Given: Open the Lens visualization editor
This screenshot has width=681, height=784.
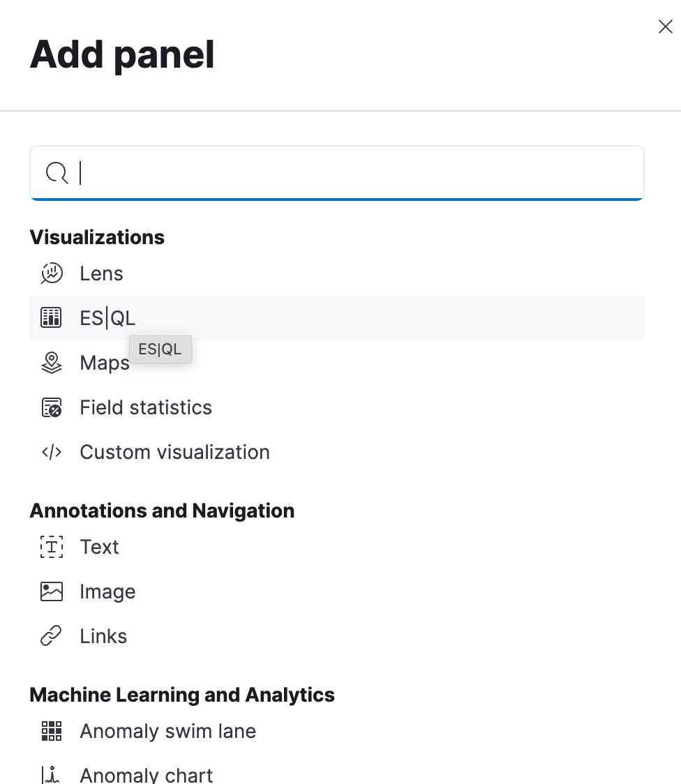Looking at the screenshot, I should [101, 273].
